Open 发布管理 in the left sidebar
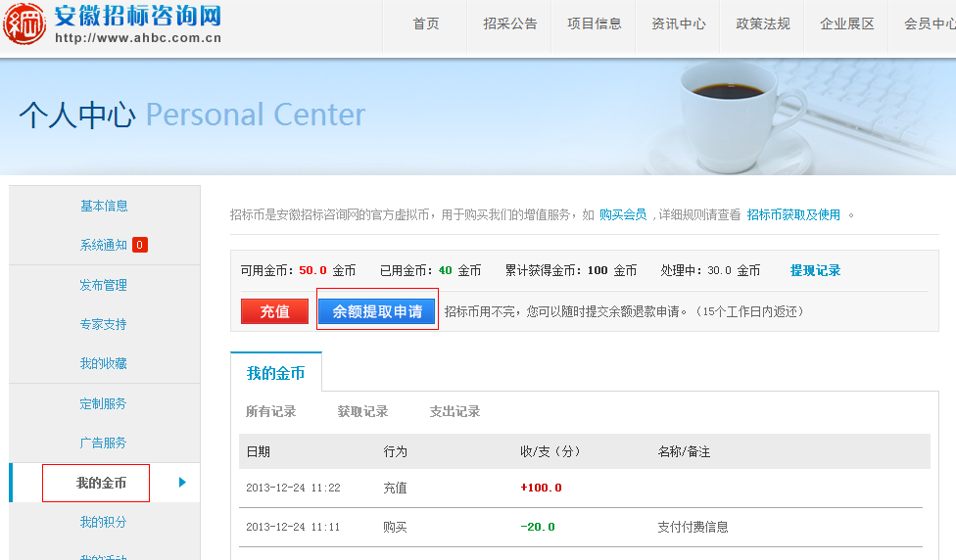The image size is (956, 560). (104, 285)
